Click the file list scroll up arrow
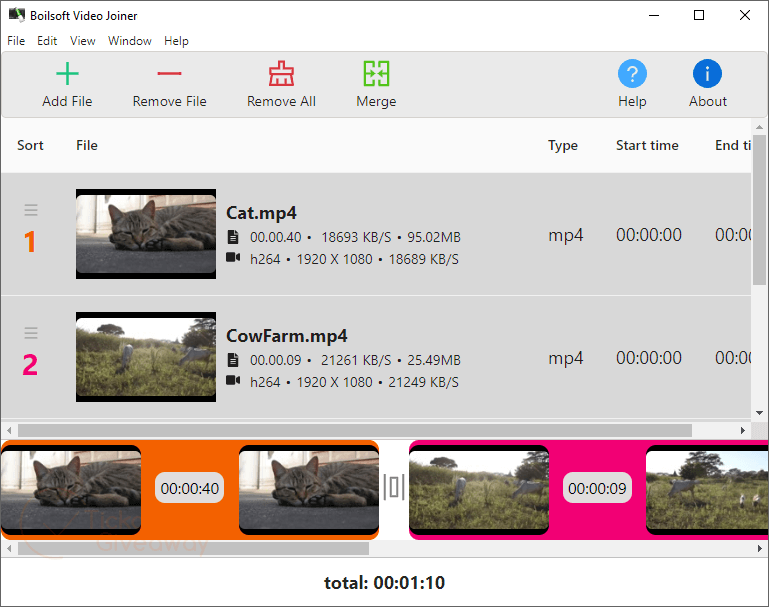 click(x=759, y=127)
